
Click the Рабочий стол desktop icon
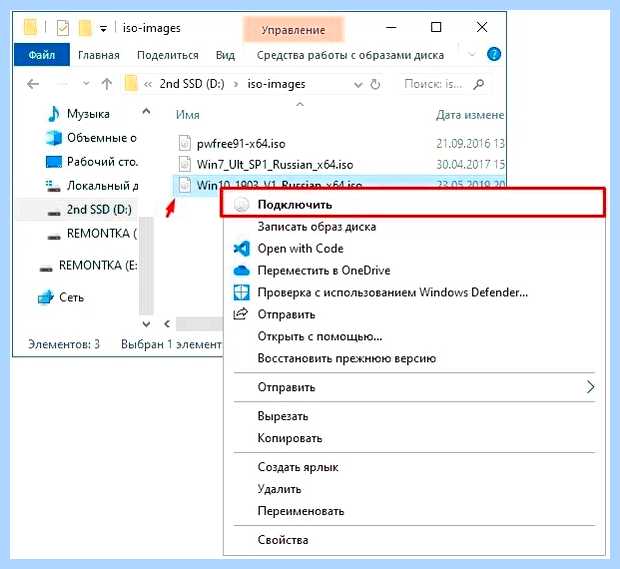click(54, 162)
